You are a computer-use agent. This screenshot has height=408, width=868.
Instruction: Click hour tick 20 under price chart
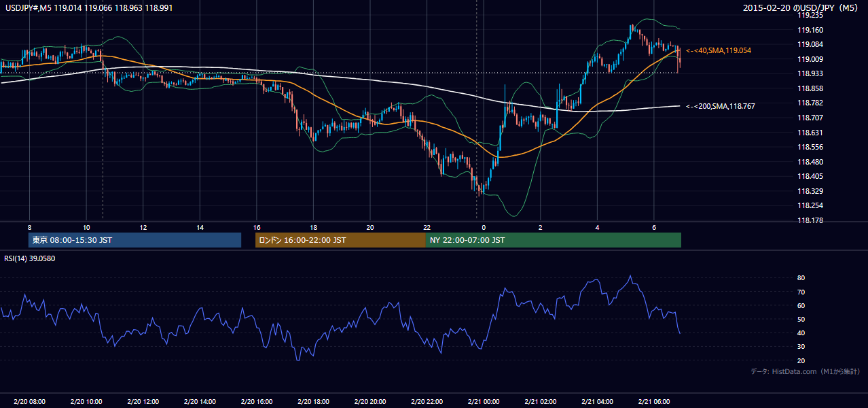pos(369,227)
